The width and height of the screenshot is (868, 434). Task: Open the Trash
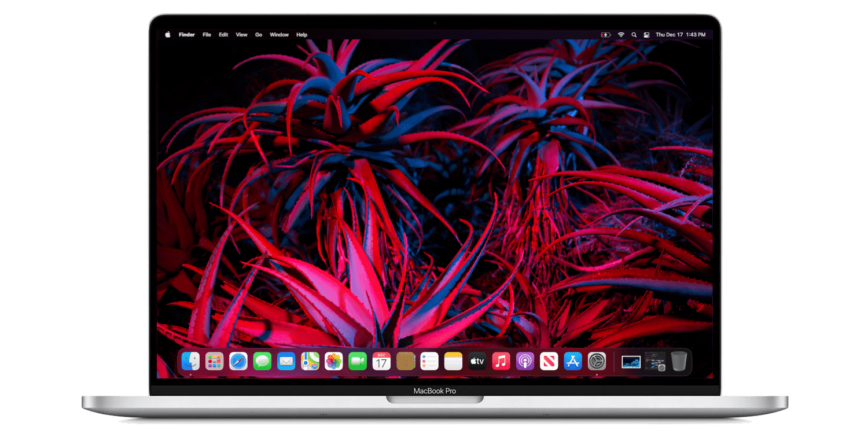[679, 362]
